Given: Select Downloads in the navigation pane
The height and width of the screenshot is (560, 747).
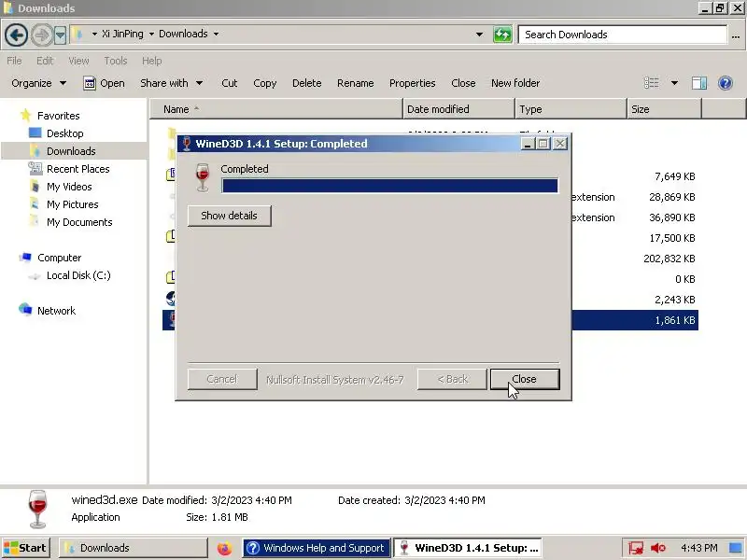Looking at the screenshot, I should pos(71,151).
